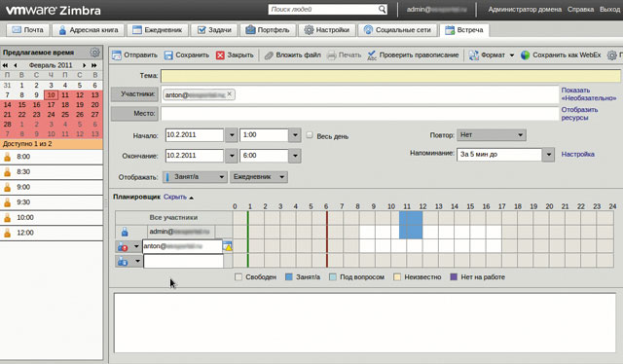Remove anton attendee with the x
Viewport: 623px width, 364px height.
230,94
